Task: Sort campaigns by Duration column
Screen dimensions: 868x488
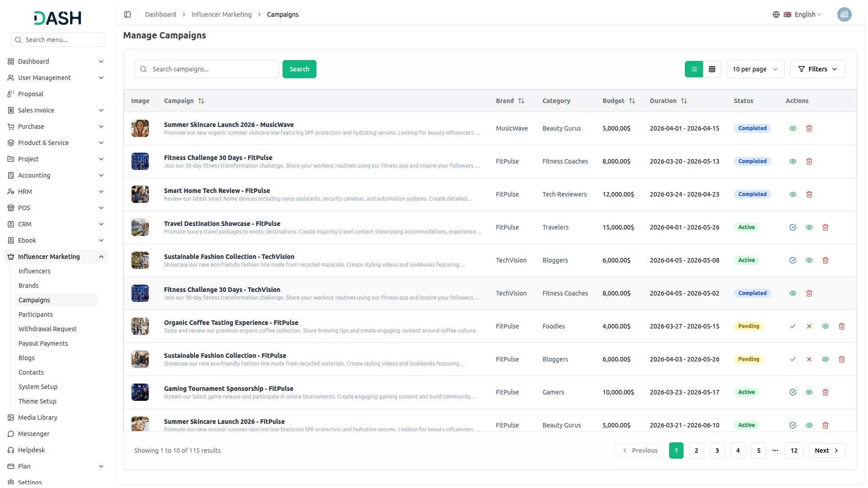Action: pos(684,101)
